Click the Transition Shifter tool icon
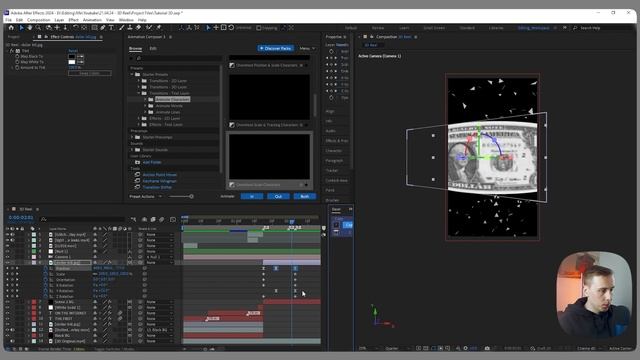Screen dimensions: 640x360 pos(138,187)
